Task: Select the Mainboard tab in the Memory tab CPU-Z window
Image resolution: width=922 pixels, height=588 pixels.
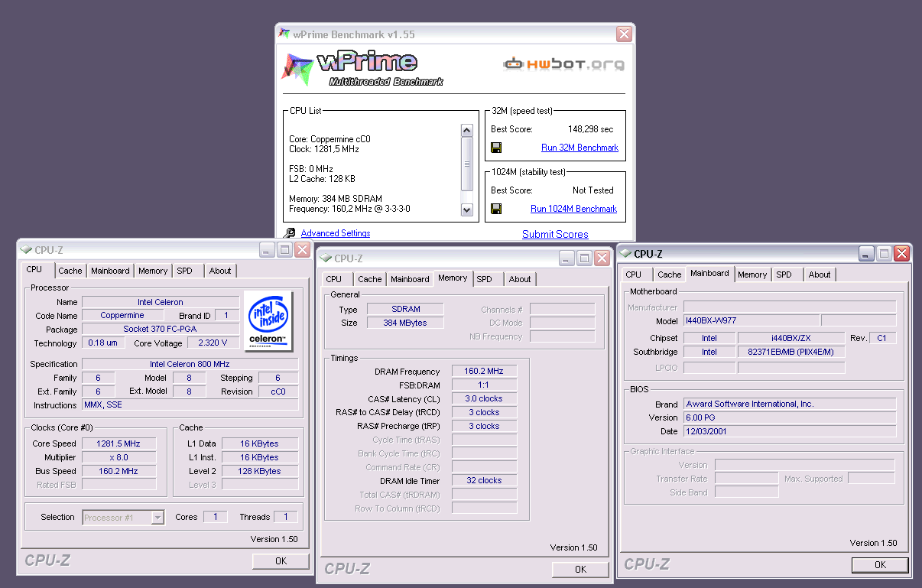Action: pyautogui.click(x=410, y=279)
